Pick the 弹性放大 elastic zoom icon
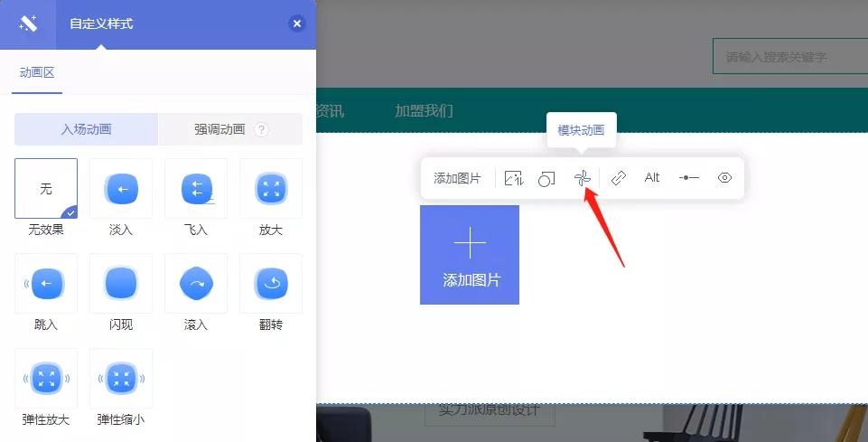Viewport: 868px width, 442px height. coord(46,379)
